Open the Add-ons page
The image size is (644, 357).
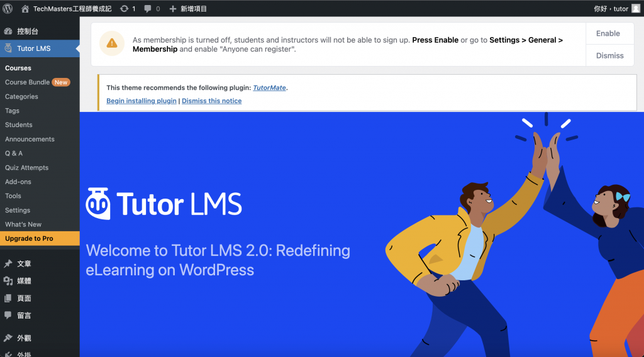[x=18, y=182]
